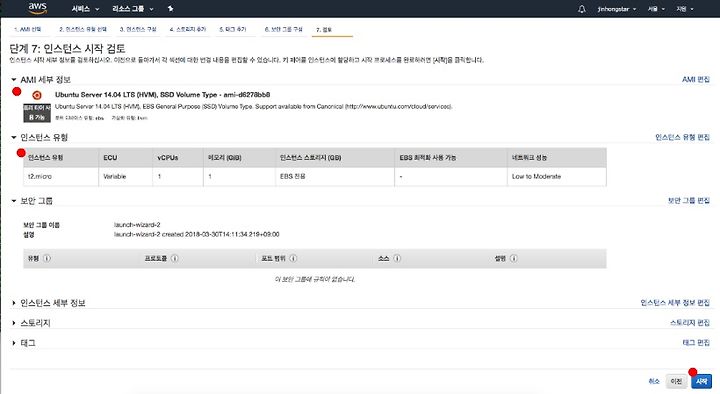This screenshot has height=394, width=720.
Task: Go to step 2. 인스턴스 유형 선택 tab
Action: (x=83, y=29)
